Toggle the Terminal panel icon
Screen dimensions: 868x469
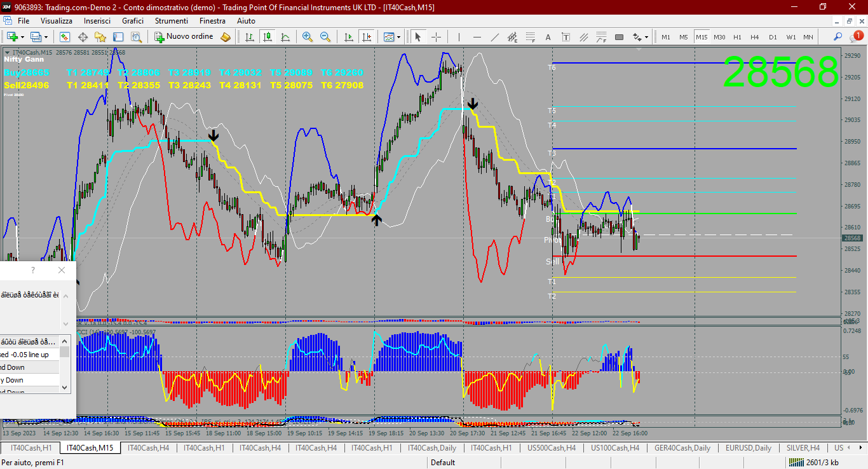click(118, 37)
